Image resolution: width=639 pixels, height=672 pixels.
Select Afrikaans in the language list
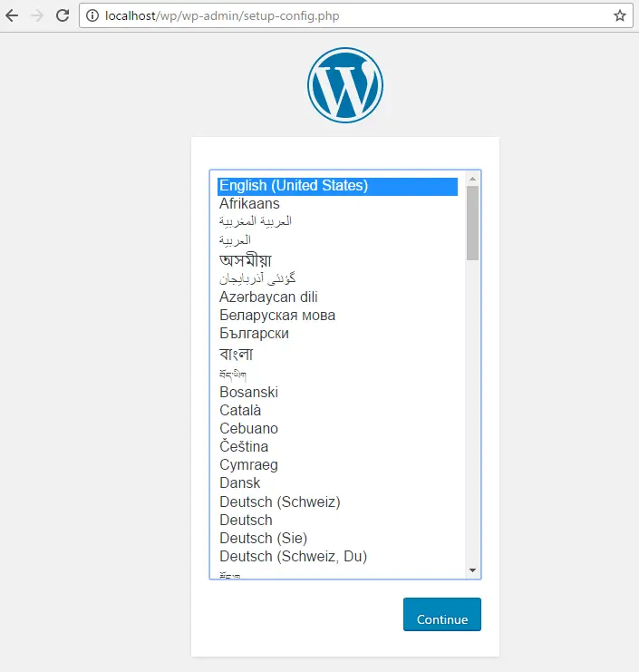coord(337,204)
